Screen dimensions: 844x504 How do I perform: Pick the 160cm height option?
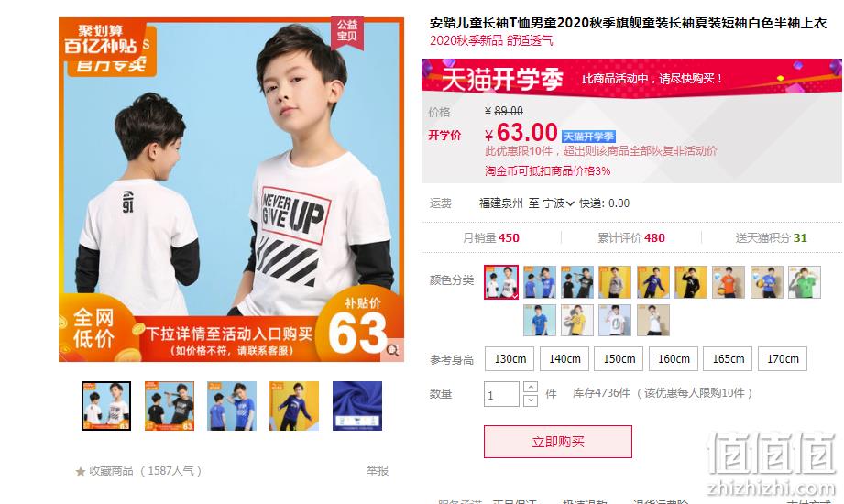coord(674,358)
